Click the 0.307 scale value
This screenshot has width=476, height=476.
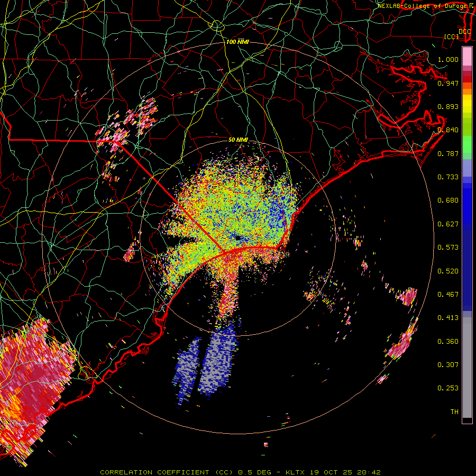click(448, 365)
